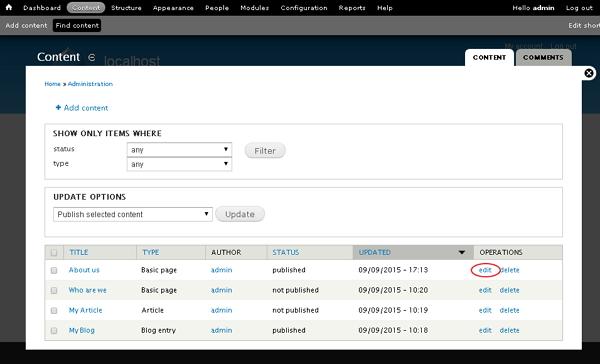The width and height of the screenshot is (600, 364).
Task: Click the Add content shortcut in toolbar
Action: click(26, 26)
